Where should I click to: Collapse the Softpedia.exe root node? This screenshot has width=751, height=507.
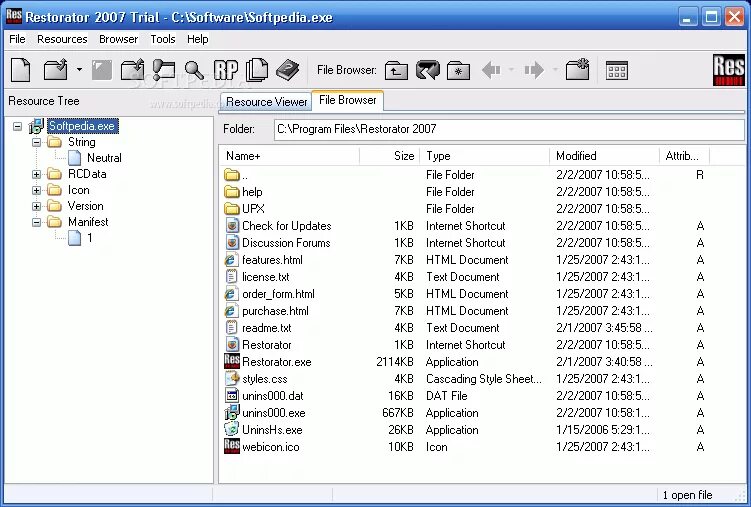click(x=17, y=126)
